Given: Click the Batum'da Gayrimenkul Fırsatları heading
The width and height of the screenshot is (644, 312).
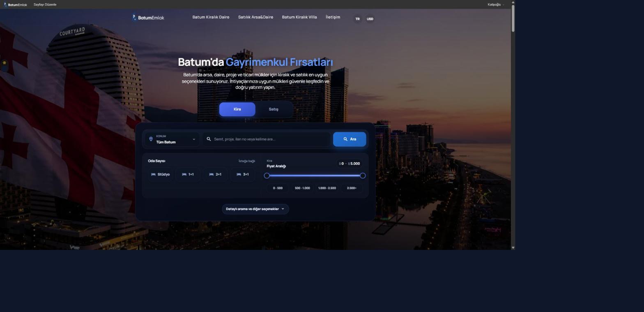Looking at the screenshot, I should [255, 62].
